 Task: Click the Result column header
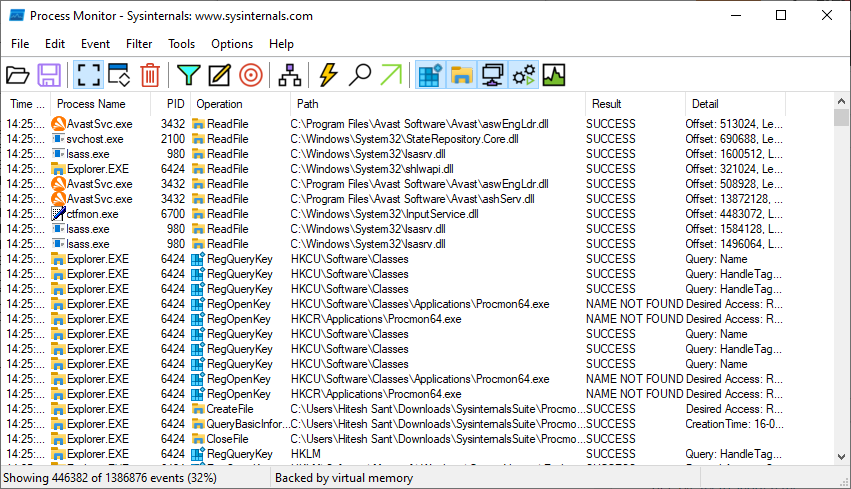click(x=635, y=104)
